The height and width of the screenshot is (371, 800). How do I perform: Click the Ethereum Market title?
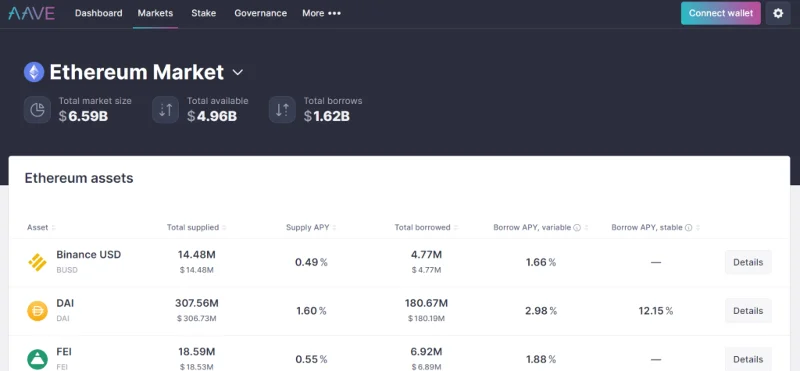tap(137, 72)
